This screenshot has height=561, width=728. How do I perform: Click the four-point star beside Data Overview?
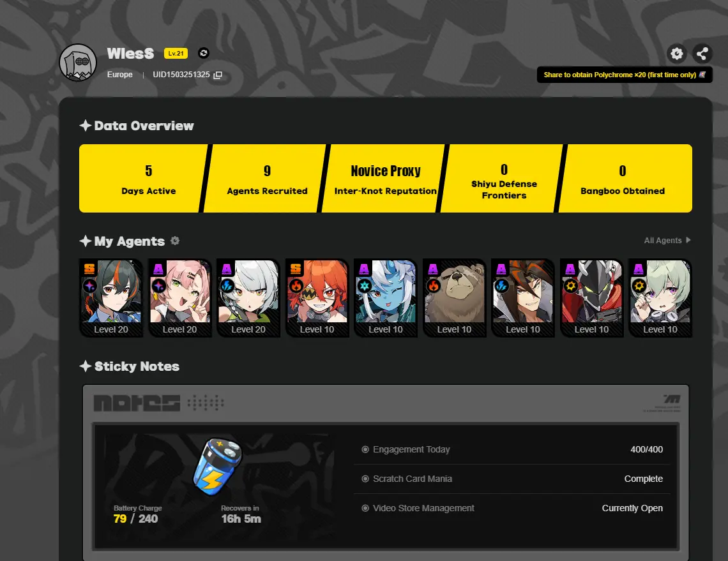point(86,126)
